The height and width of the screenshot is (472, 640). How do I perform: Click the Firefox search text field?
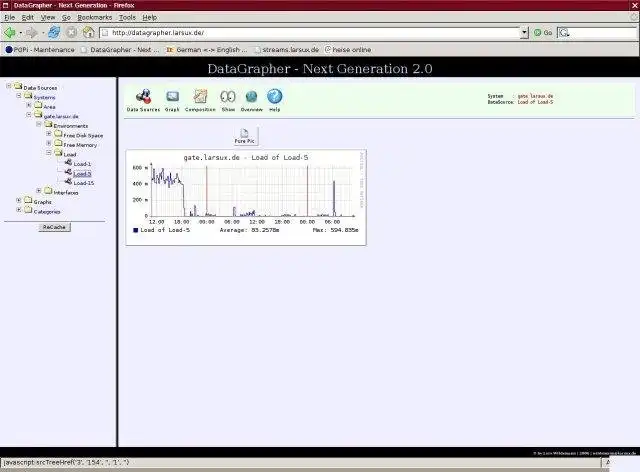click(x=603, y=33)
